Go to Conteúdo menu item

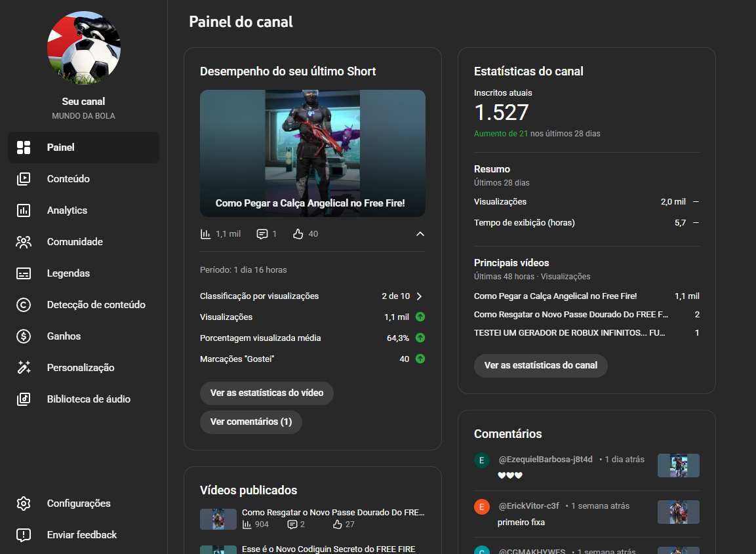[x=83, y=179]
